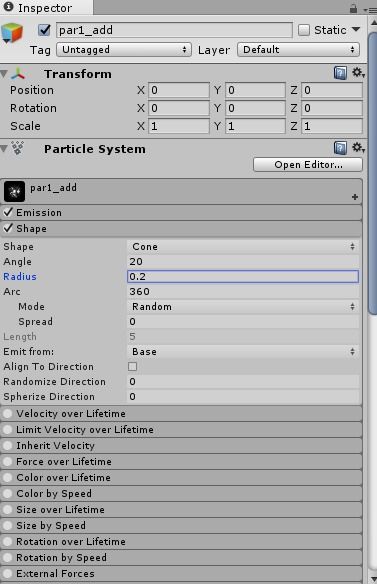Collapse the Transform component foldout
The image size is (377, 584).
pyautogui.click(x=4, y=74)
